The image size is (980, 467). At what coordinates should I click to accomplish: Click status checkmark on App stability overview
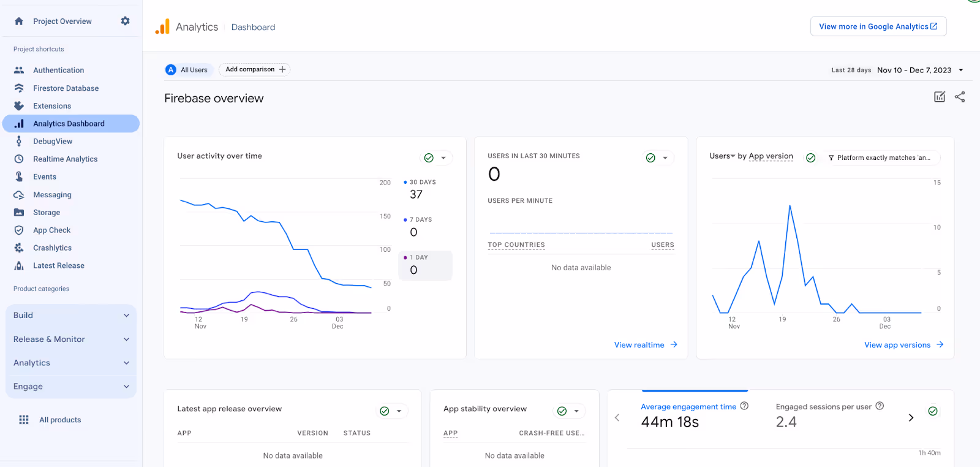point(562,411)
